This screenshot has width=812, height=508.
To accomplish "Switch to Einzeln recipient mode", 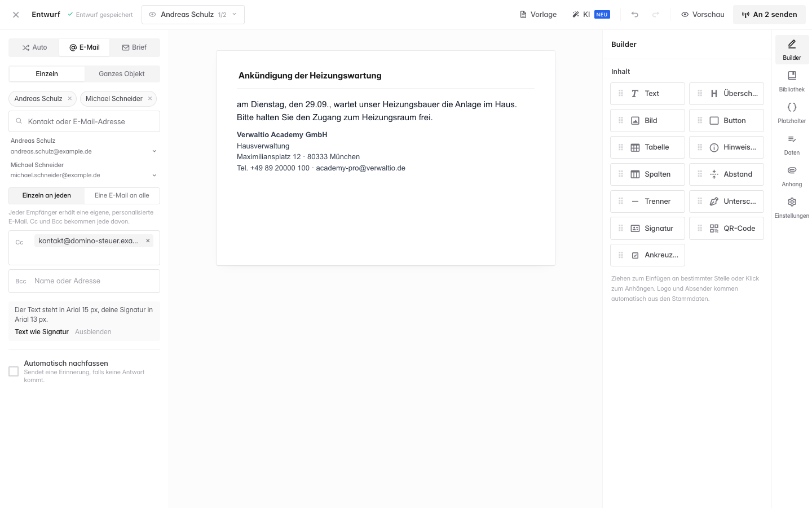I will point(47,74).
